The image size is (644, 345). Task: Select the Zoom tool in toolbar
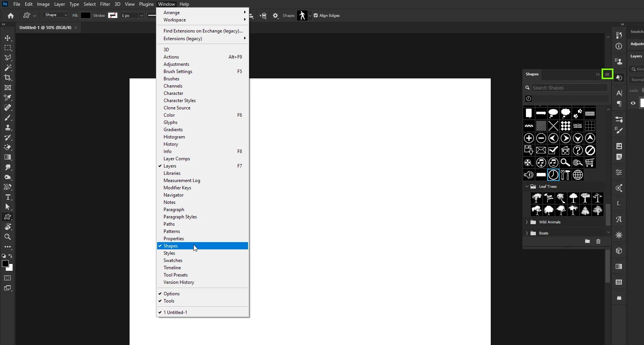[8, 237]
